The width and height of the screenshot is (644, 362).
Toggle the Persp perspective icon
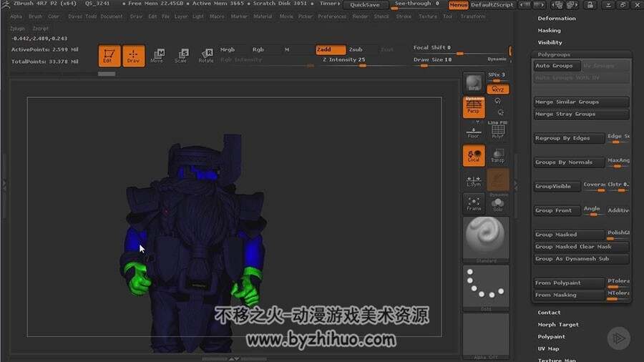[474, 107]
